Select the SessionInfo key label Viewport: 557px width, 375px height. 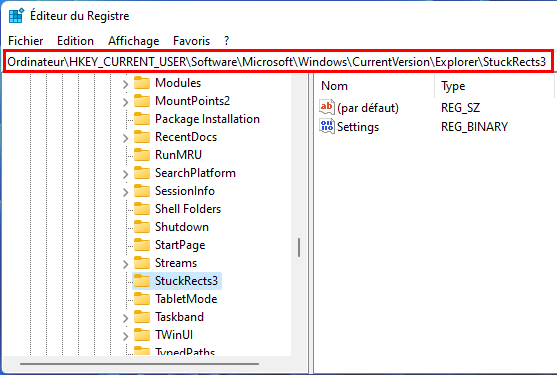(185, 191)
